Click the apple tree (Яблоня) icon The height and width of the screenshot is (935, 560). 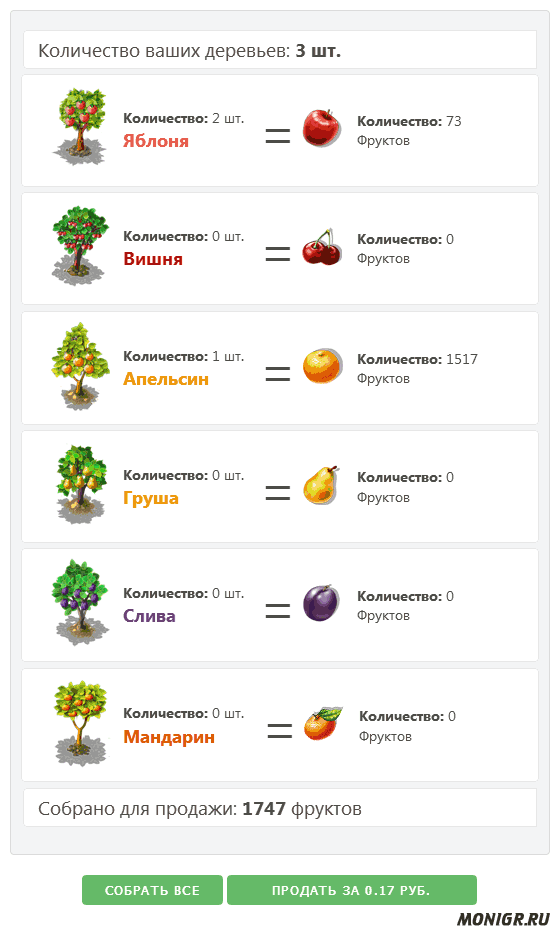click(81, 127)
